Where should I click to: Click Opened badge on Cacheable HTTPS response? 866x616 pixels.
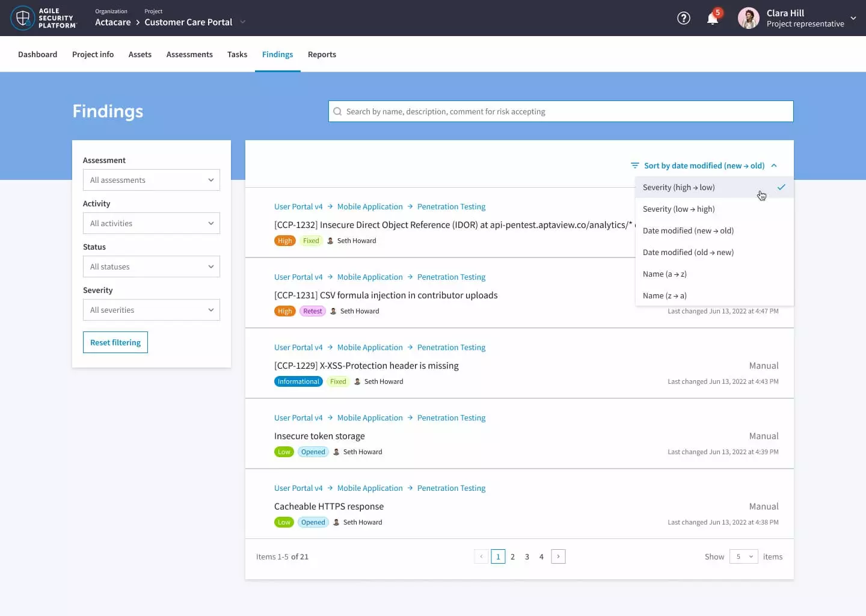point(313,522)
